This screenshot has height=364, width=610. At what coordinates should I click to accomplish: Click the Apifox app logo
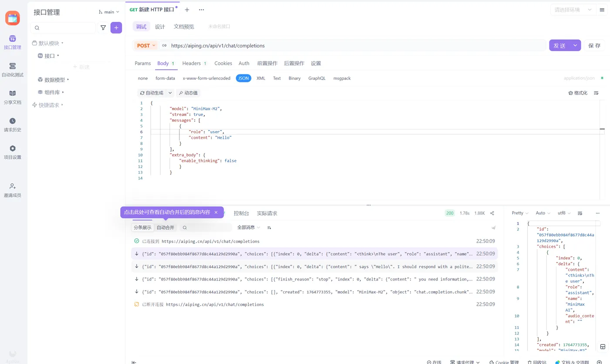click(13, 18)
